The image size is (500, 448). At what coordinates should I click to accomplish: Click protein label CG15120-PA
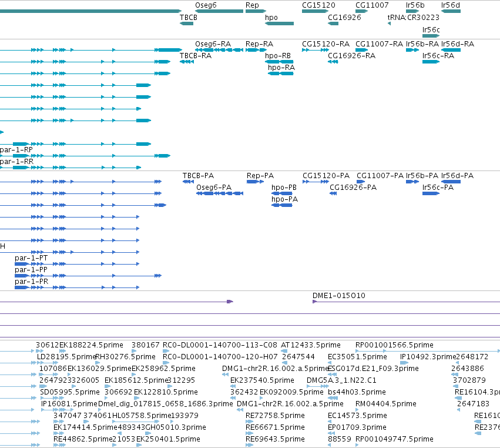[x=326, y=176]
